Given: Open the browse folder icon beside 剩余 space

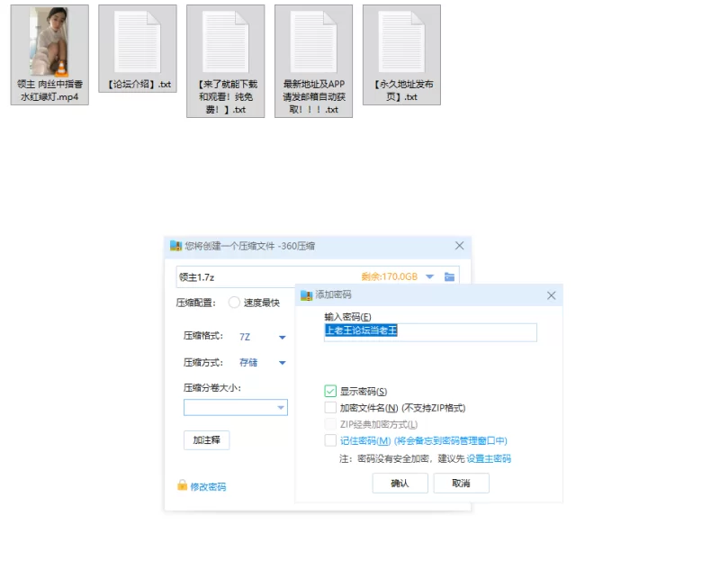Looking at the screenshot, I should [449, 276].
